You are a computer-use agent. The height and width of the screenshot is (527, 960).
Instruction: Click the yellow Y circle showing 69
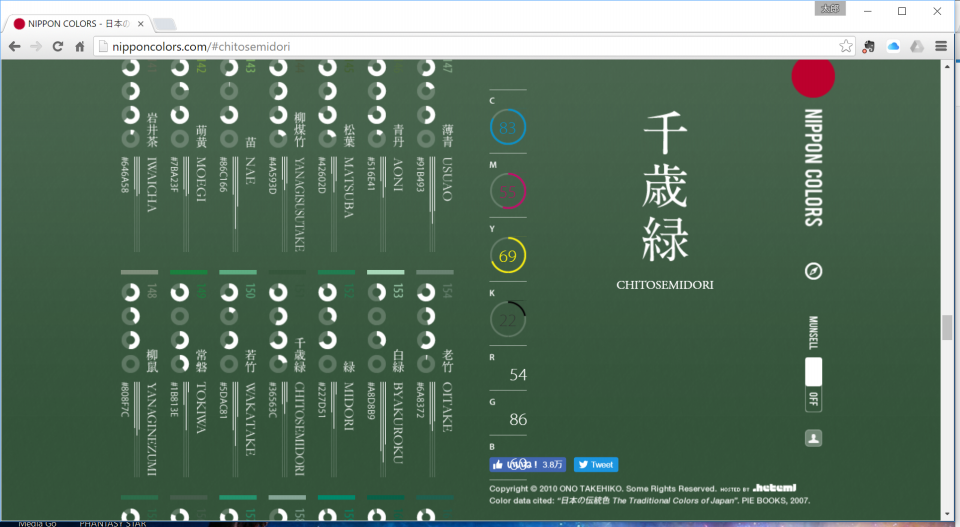coord(508,256)
